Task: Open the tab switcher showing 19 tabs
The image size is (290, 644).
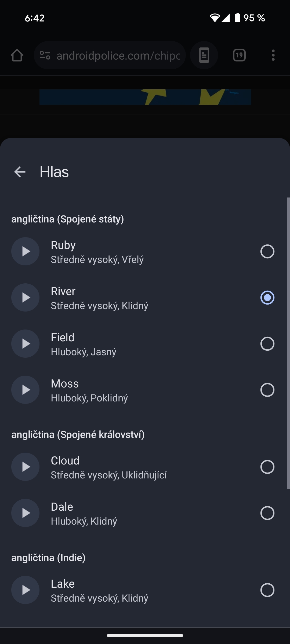Action: click(x=239, y=55)
